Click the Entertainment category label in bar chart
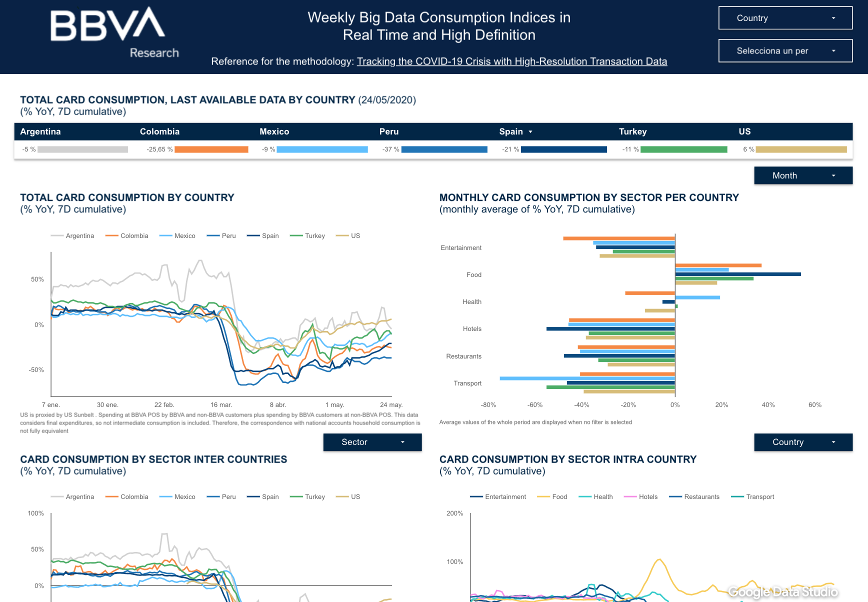This screenshot has height=602, width=868. 461,247
